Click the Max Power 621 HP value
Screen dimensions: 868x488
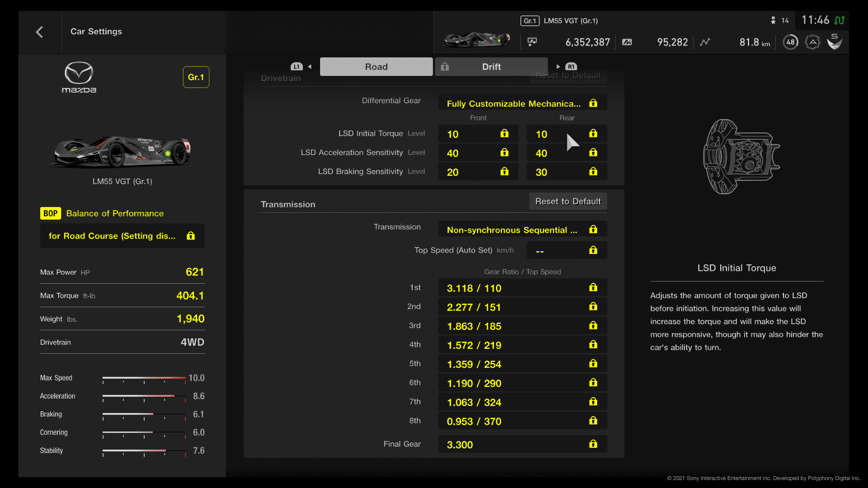(195, 272)
